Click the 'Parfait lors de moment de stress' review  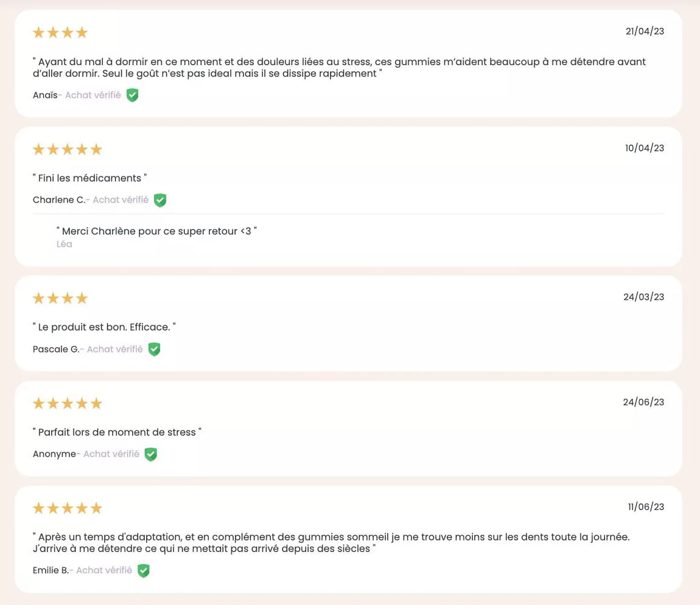tap(117, 432)
